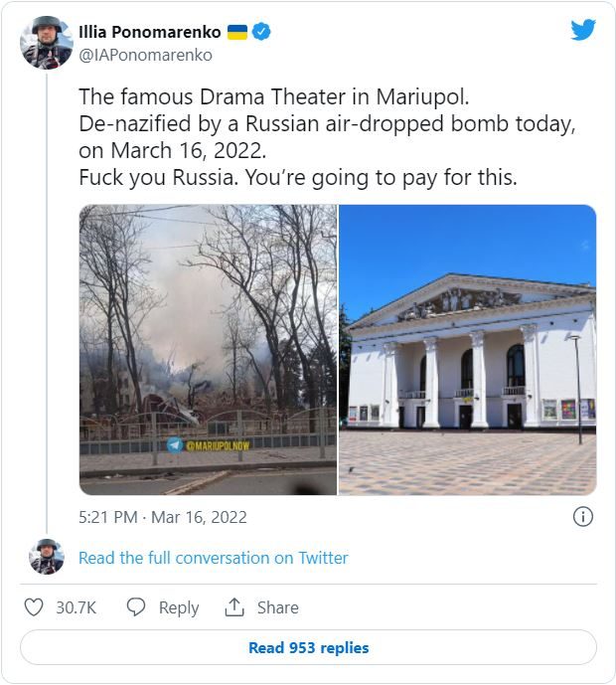Open the 5:21 PM Mar 16, 2022 timestamp
This screenshot has width=616, height=685.
pos(163,517)
